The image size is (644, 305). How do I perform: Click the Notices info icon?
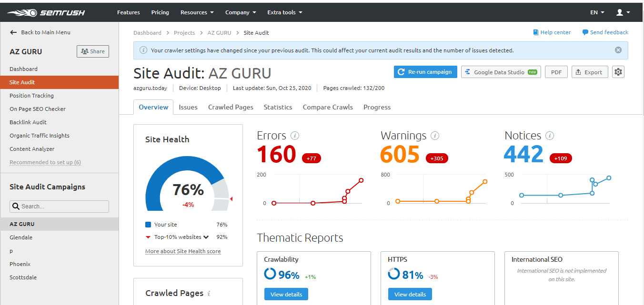click(x=550, y=136)
